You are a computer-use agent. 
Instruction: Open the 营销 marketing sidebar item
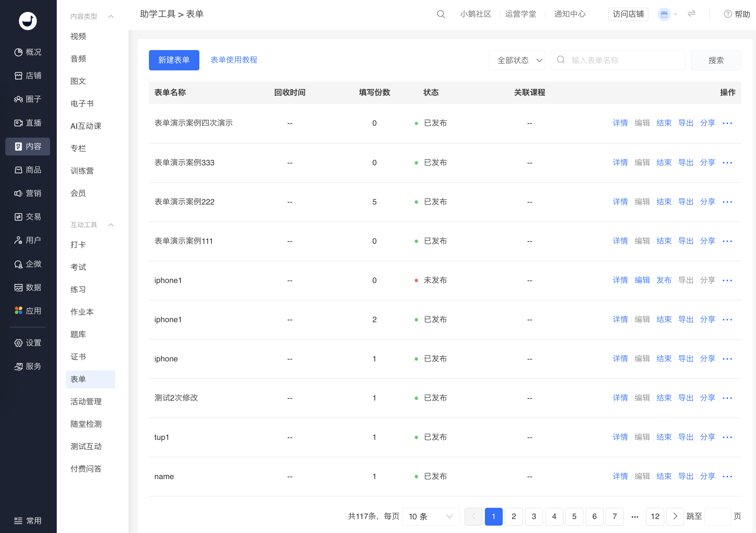[x=28, y=193]
